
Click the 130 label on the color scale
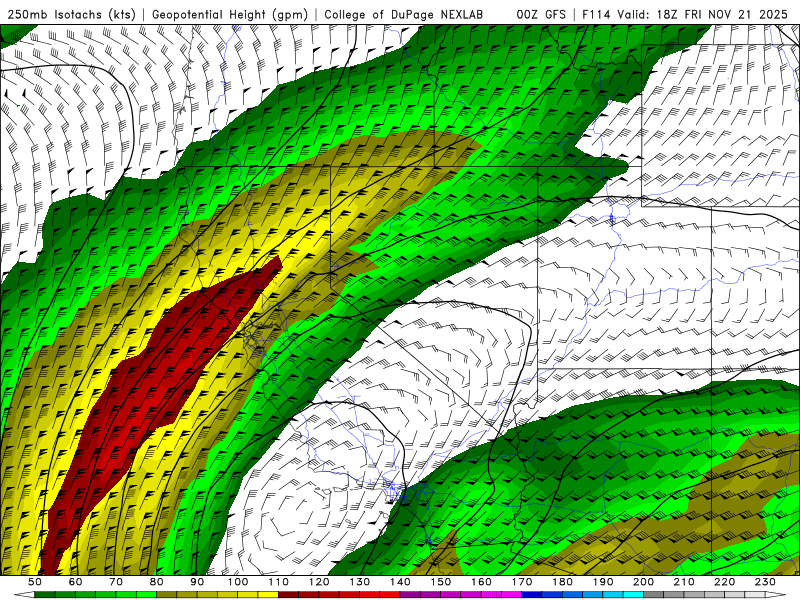point(360,582)
